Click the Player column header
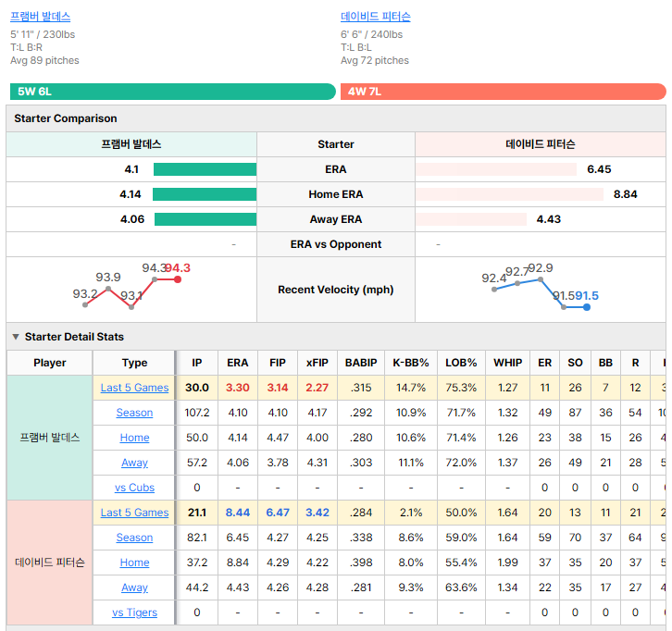 point(50,363)
